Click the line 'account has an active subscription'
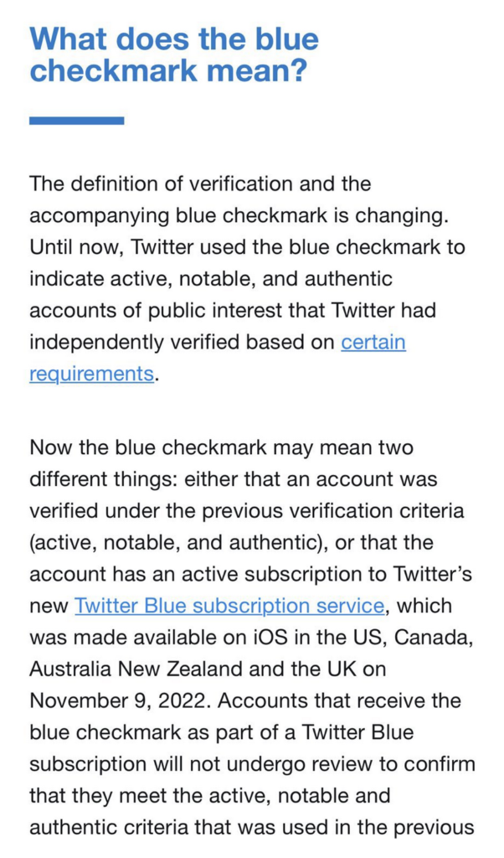 pos(250,574)
